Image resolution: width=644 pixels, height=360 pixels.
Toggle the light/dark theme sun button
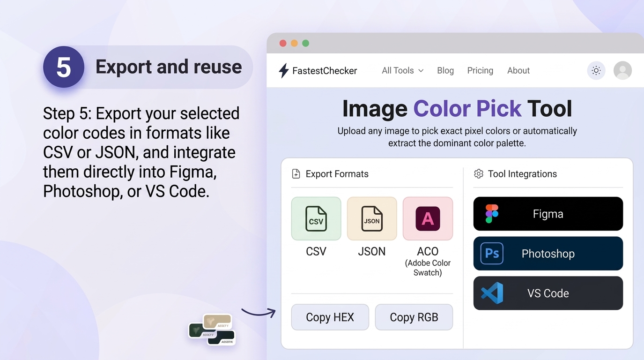(x=596, y=71)
